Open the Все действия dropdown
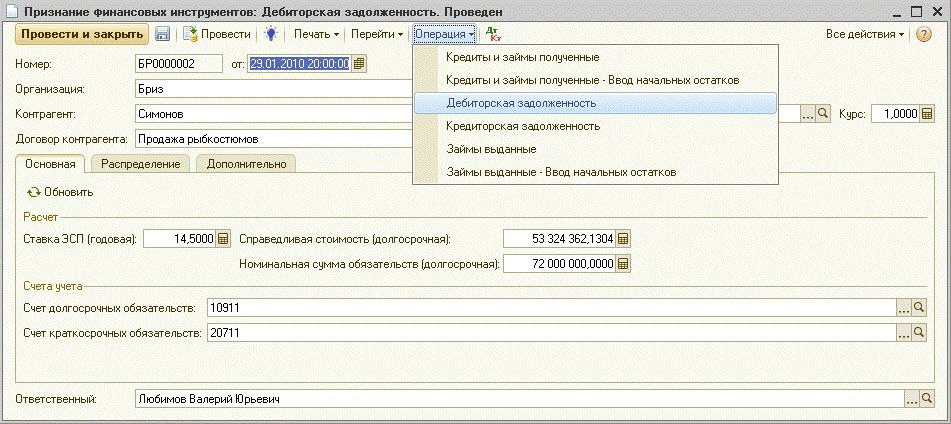The width and height of the screenshot is (951, 424). point(864,34)
